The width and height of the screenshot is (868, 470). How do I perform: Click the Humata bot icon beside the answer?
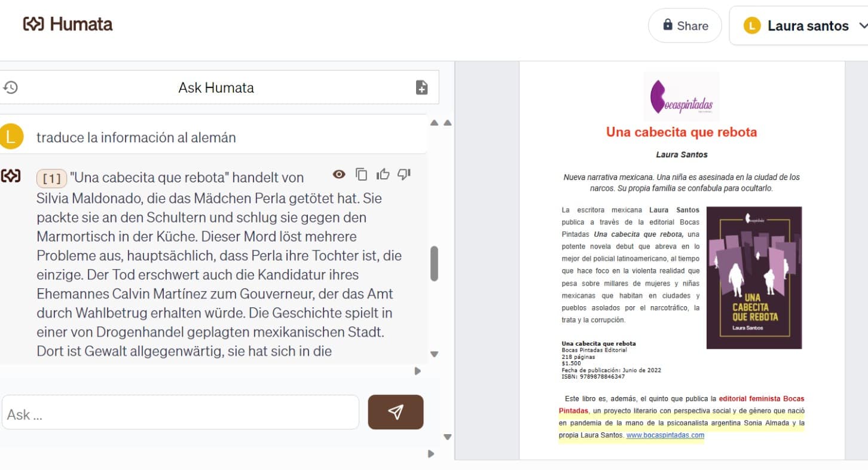(x=10, y=176)
